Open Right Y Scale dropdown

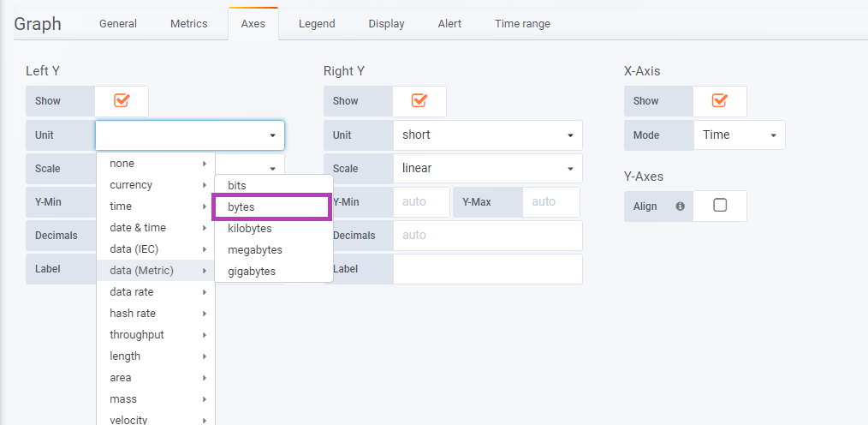pyautogui.click(x=488, y=169)
